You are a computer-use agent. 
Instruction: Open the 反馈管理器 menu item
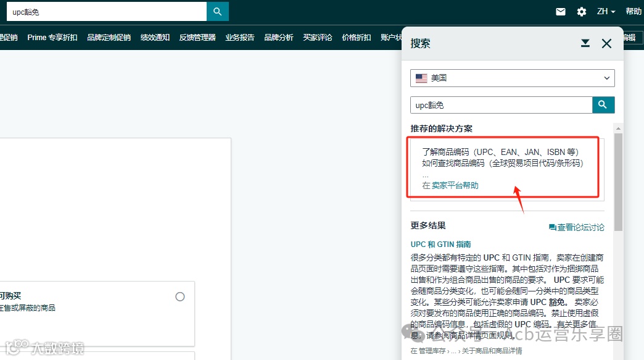pyautogui.click(x=197, y=38)
